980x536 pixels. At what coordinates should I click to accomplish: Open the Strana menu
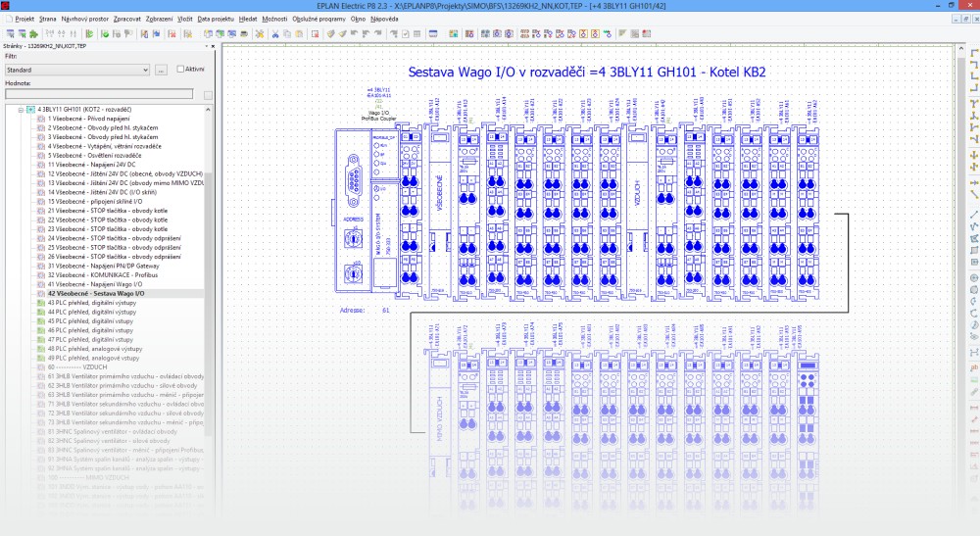pyautogui.click(x=47, y=19)
